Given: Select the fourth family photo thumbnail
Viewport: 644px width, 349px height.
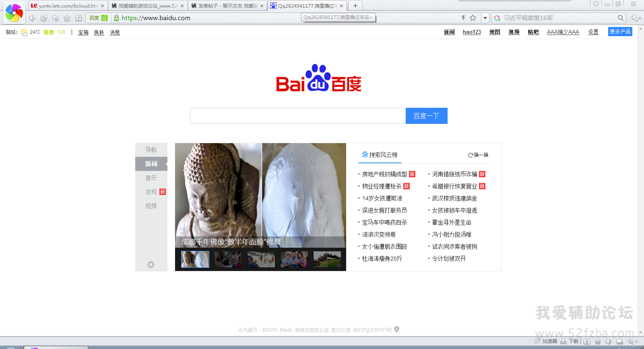Looking at the screenshot, I should click(294, 259).
